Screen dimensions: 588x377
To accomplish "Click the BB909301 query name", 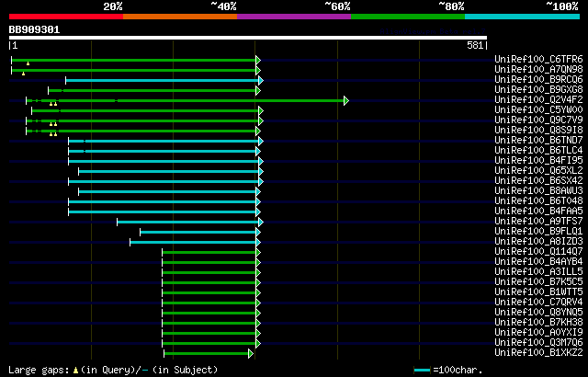I will click(x=34, y=30).
